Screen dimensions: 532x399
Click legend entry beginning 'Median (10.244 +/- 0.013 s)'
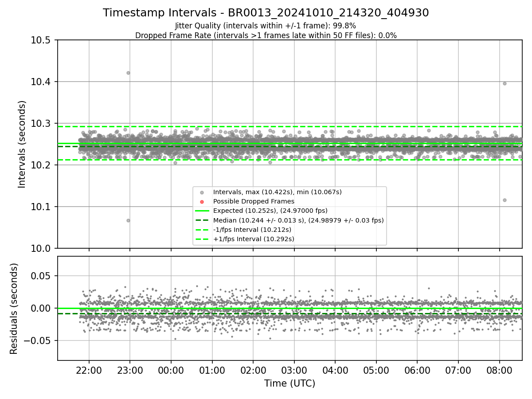click(x=298, y=220)
